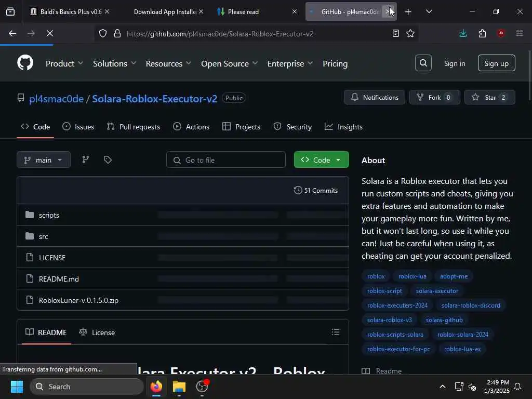532x399 pixels.
Task: Go back to previous page arrow
Action: (x=12, y=33)
